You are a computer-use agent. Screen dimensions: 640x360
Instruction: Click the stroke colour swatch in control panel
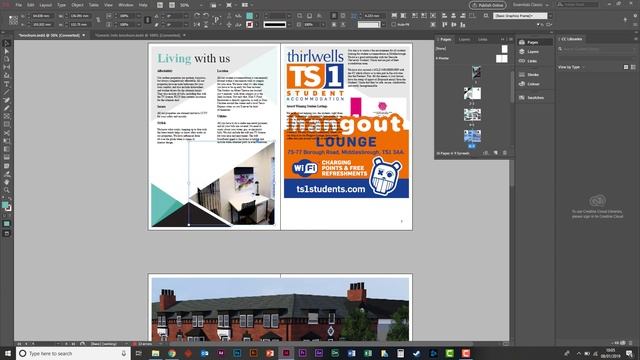pos(249,24)
